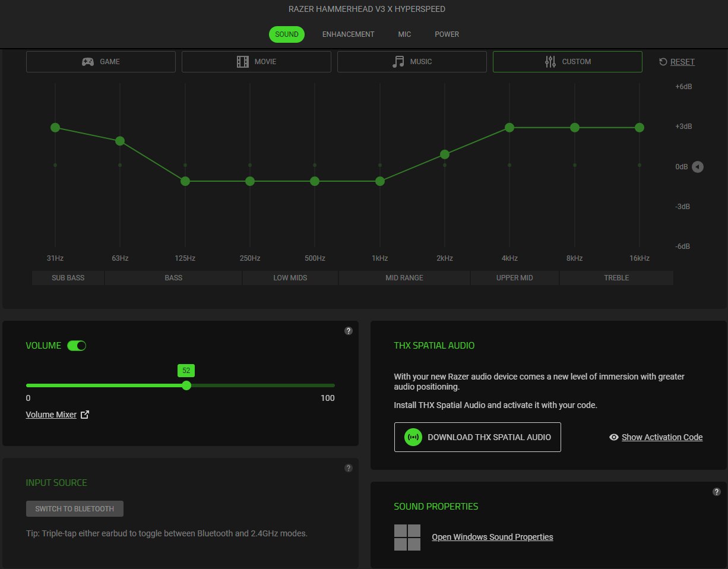
Task: Open the Enhancement tab
Action: [349, 34]
